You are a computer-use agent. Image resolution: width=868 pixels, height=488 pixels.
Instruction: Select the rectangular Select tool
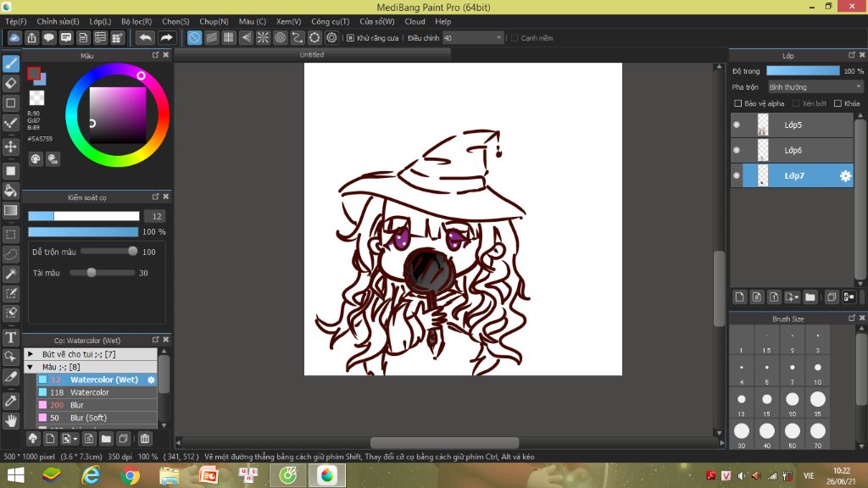[x=10, y=235]
